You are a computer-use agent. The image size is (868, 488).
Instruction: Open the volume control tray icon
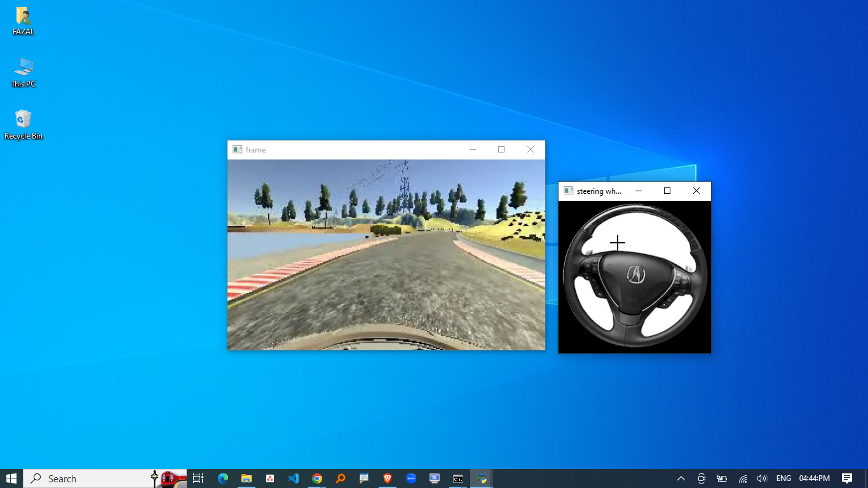[761, 478]
